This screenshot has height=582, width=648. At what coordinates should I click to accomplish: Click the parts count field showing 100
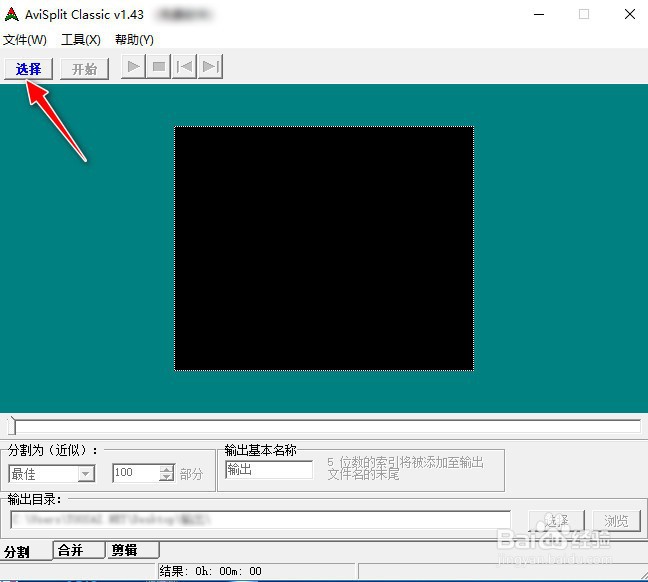[x=136, y=473]
